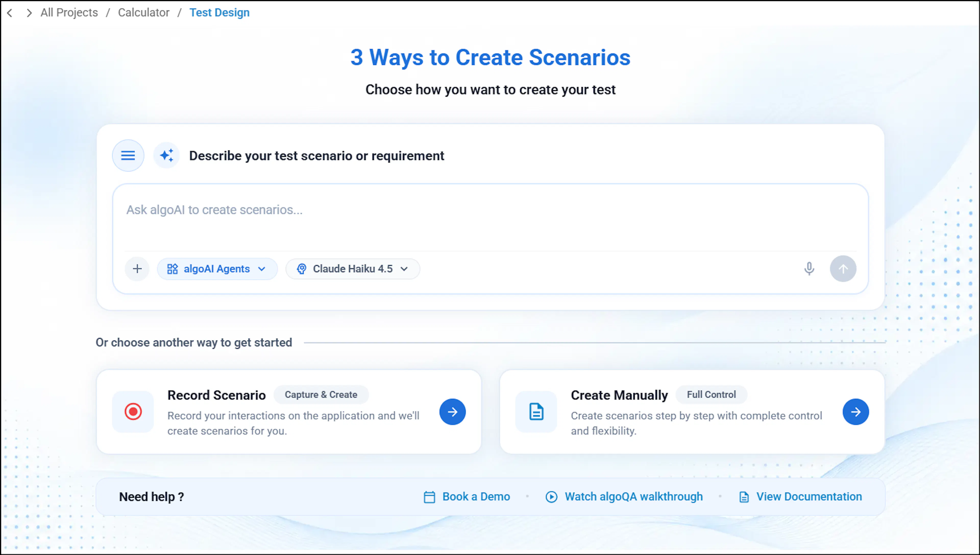980x555 pixels.
Task: Click the red Record Scenario icon
Action: pos(133,412)
